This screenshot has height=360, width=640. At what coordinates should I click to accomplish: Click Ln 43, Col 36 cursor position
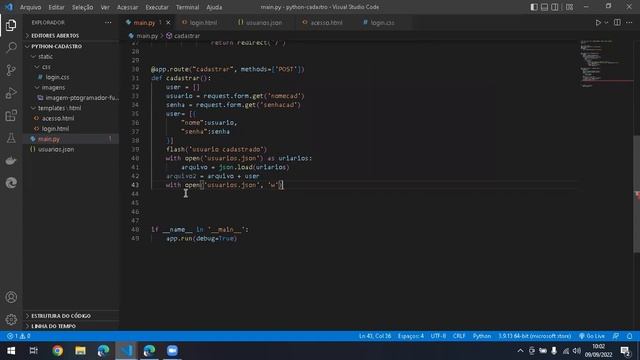tap(375, 336)
